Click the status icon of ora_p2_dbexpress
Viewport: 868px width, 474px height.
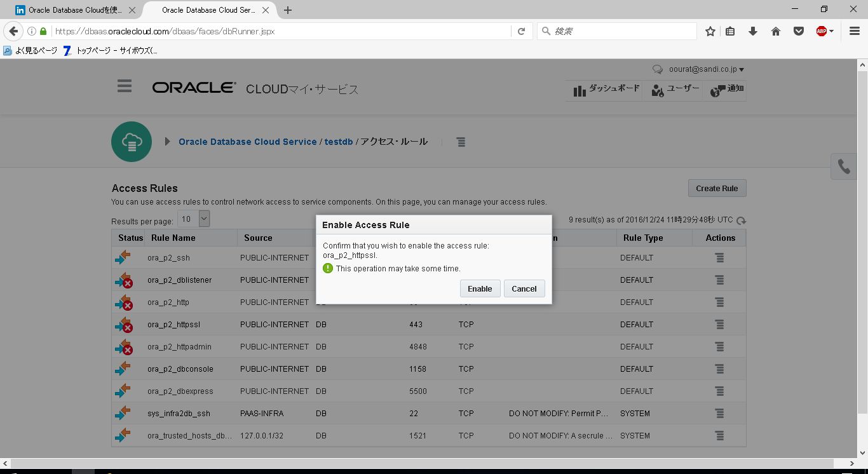coord(123,391)
